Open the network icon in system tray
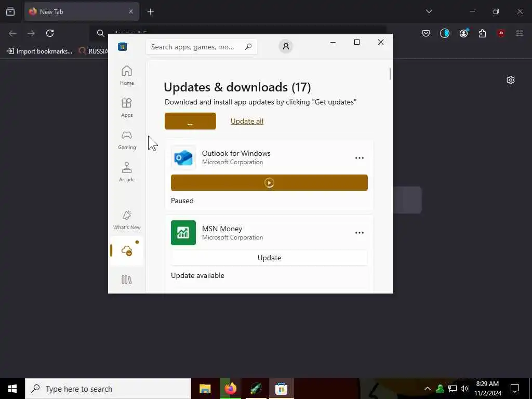Image resolution: width=532 pixels, height=399 pixels. [453, 389]
